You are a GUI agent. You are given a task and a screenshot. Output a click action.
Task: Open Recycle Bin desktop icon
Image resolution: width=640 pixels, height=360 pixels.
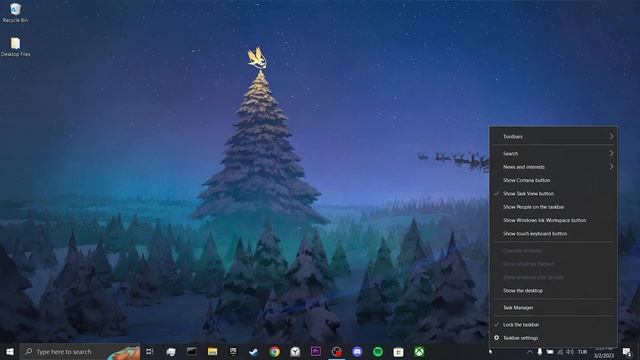[16, 13]
